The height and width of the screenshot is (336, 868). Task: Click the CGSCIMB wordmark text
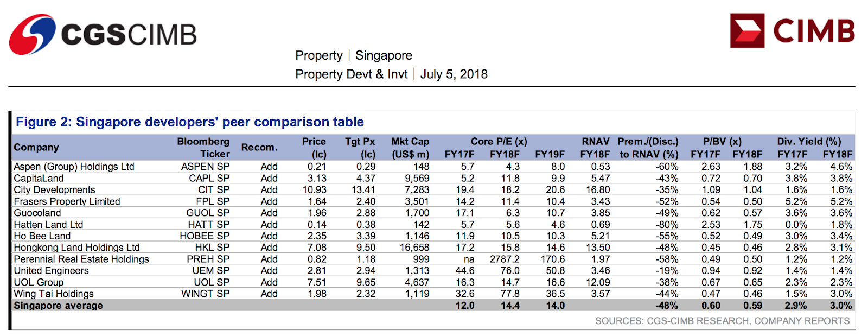tap(129, 35)
